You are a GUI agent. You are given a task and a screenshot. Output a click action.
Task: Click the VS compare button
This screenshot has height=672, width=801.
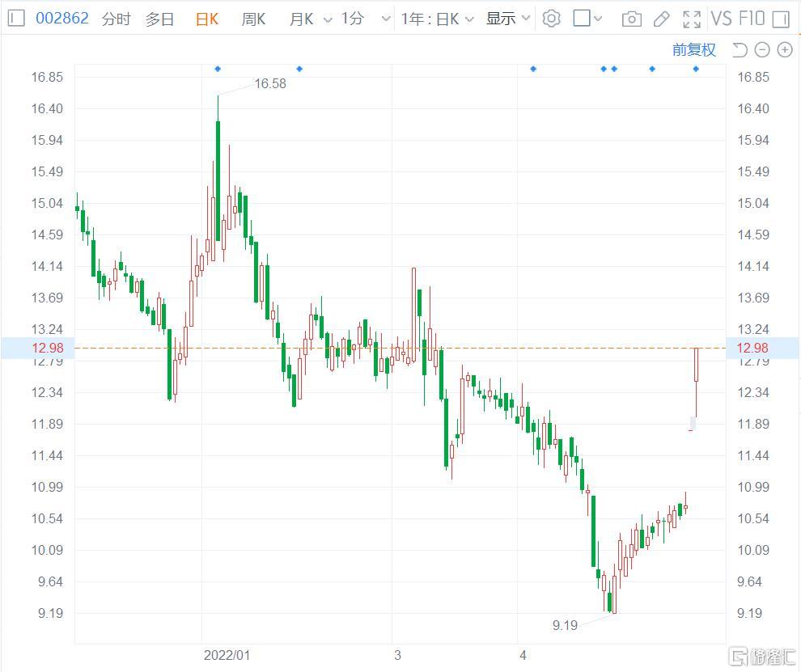(x=722, y=19)
